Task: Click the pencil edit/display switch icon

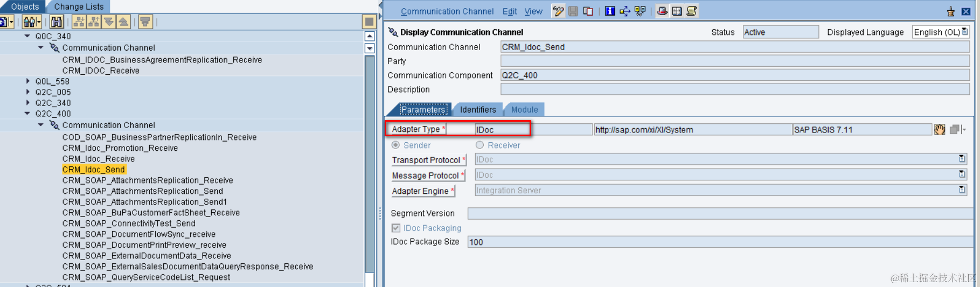Action: 558,11
